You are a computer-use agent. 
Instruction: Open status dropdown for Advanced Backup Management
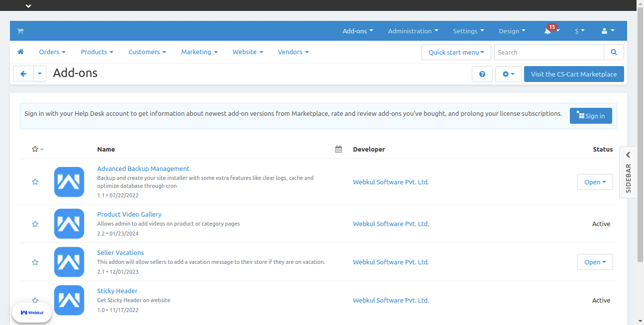(595, 182)
